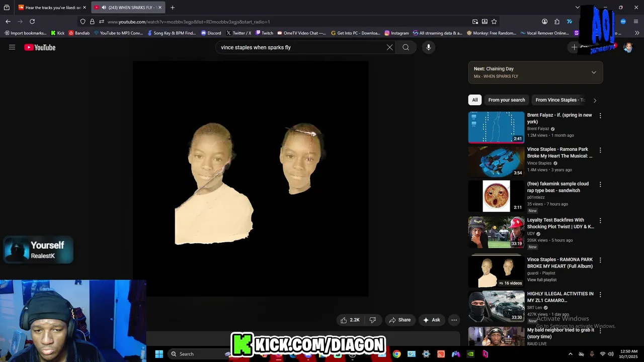Open RAMONA PARK Full Album playlist thumbnail
The height and width of the screenshot is (362, 644).
coord(496,271)
